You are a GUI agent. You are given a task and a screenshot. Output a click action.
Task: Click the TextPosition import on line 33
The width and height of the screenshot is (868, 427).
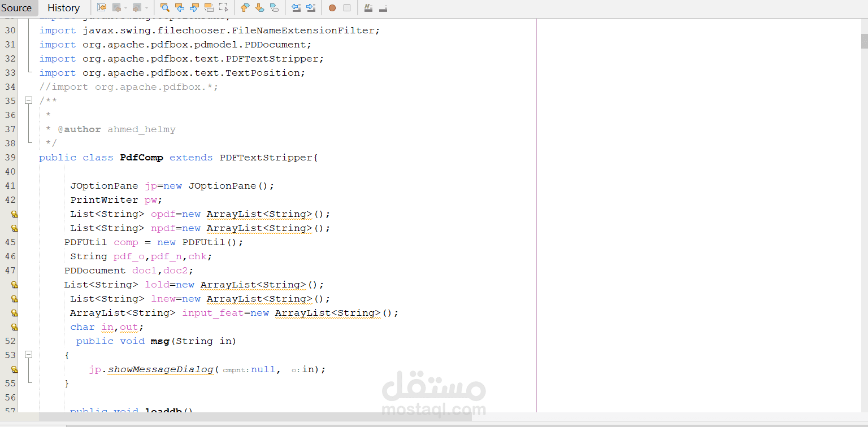click(172, 73)
